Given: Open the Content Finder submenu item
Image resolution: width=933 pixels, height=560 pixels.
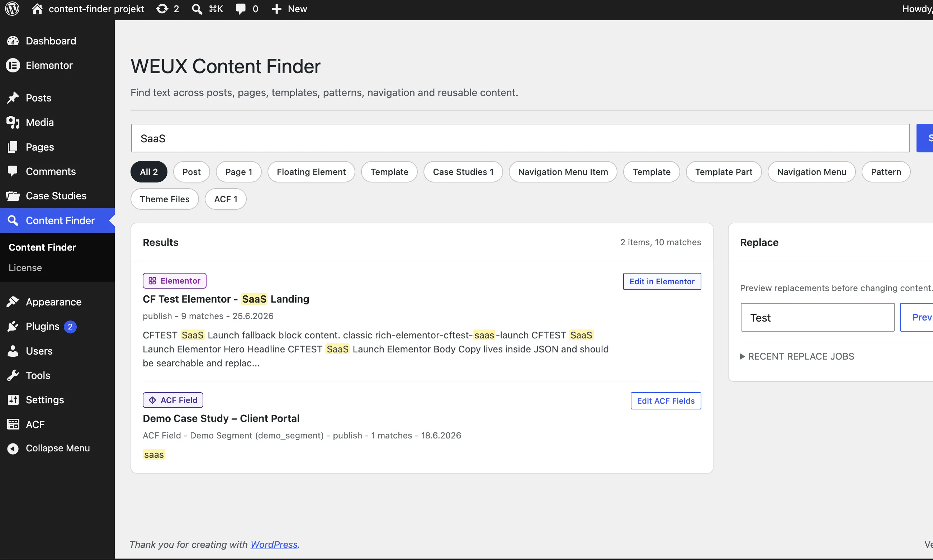Looking at the screenshot, I should coord(42,247).
